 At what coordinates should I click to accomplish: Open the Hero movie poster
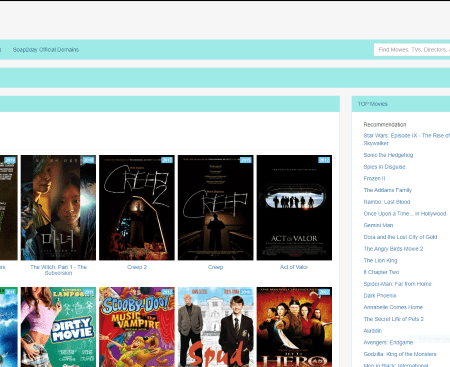[294, 327]
